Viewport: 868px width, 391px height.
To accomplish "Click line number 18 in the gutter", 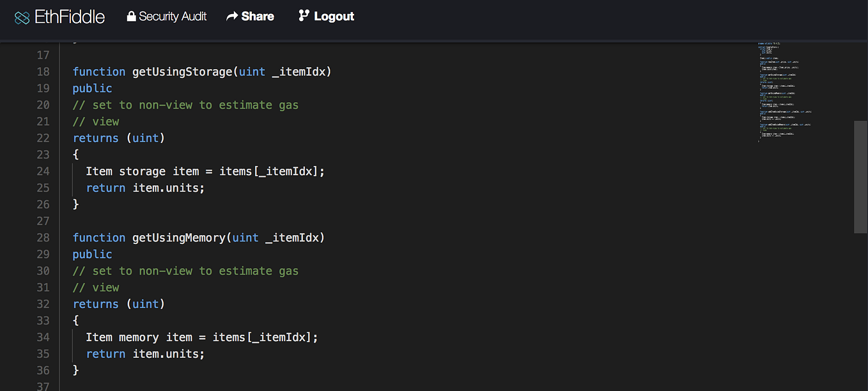I will pos(43,72).
